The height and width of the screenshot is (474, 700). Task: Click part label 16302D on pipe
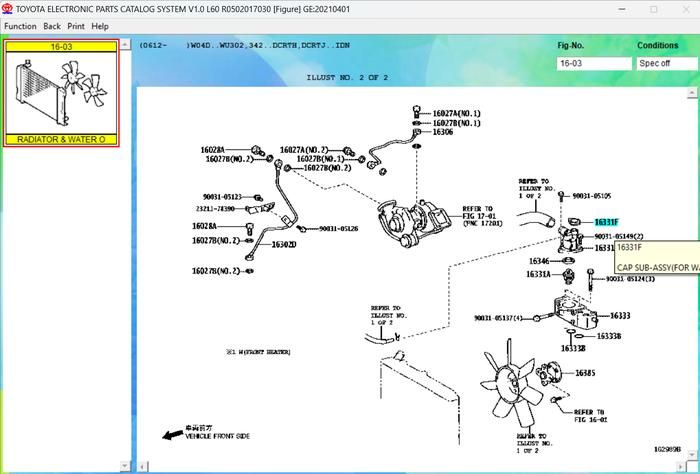pyautogui.click(x=285, y=244)
